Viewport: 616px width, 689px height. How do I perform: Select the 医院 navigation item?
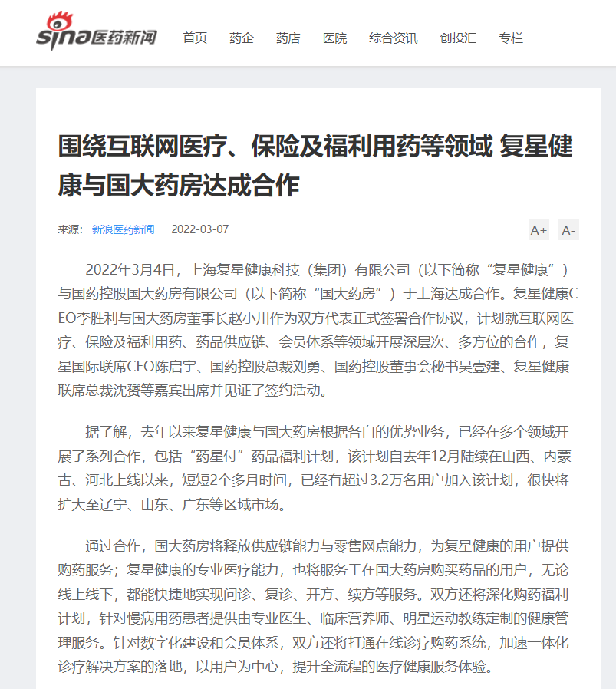pyautogui.click(x=334, y=38)
